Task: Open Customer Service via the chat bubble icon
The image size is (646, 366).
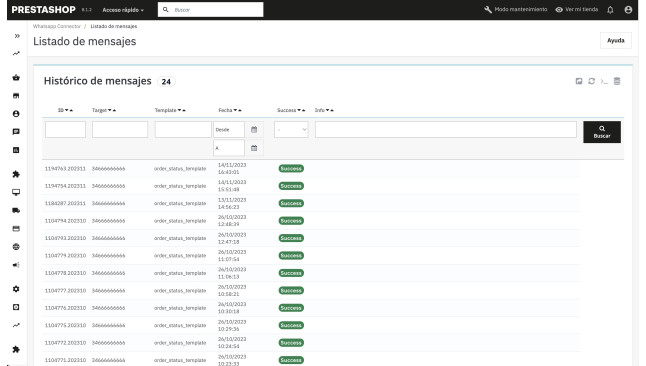Action: [16, 132]
